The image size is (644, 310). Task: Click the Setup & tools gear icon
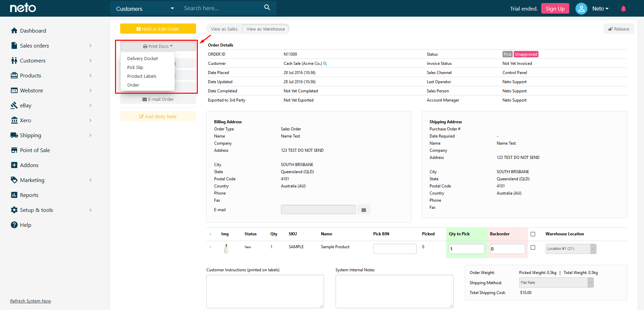pos(14,210)
